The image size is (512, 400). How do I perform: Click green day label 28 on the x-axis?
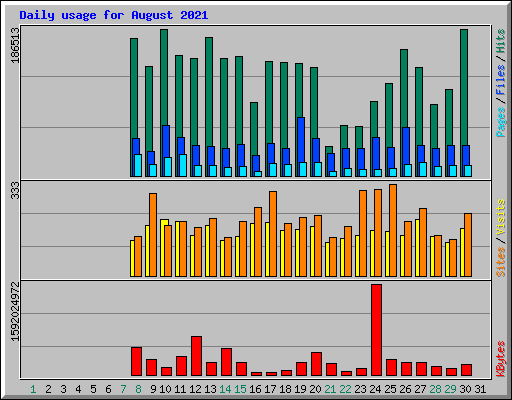[x=435, y=389]
